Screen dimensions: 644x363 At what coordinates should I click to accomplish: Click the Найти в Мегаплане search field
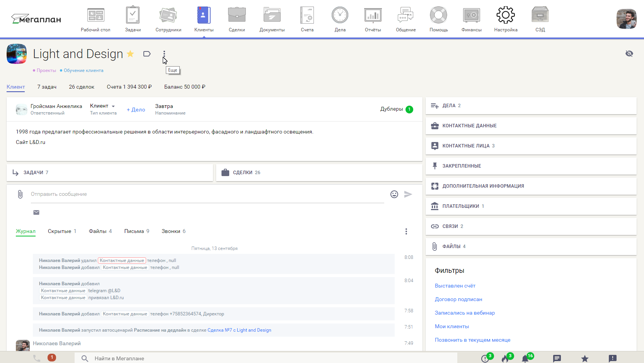pos(266,358)
